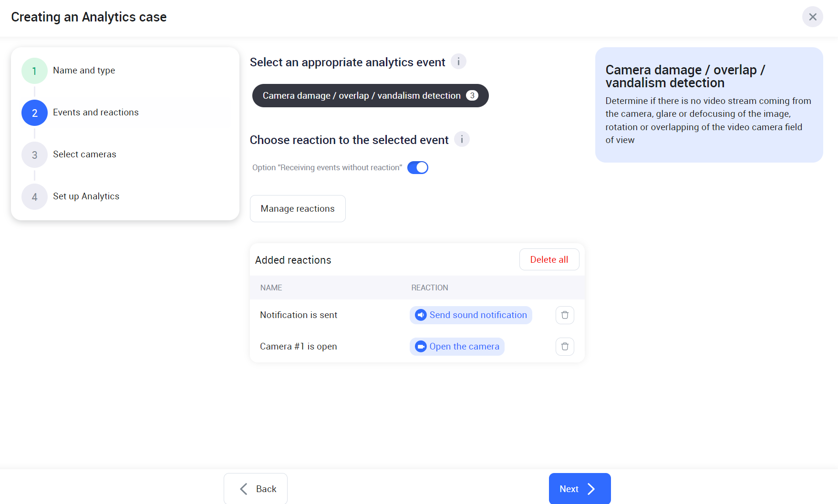The image size is (838, 504).
Task: Click the step 1 number circle
Action: [x=34, y=71]
